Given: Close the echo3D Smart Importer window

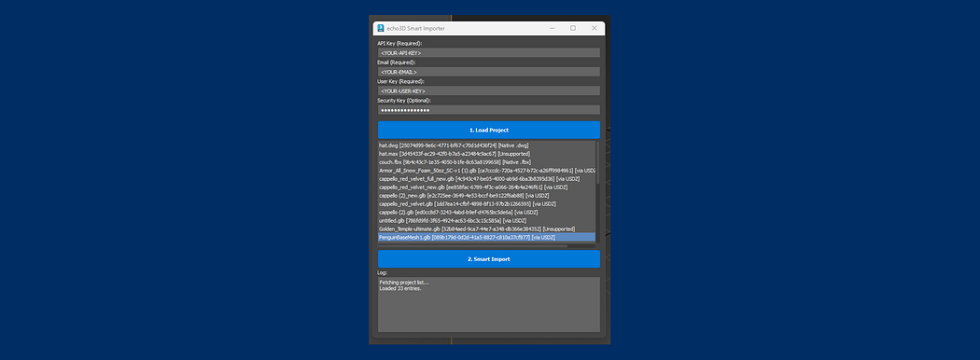Looking at the screenshot, I should (x=594, y=28).
